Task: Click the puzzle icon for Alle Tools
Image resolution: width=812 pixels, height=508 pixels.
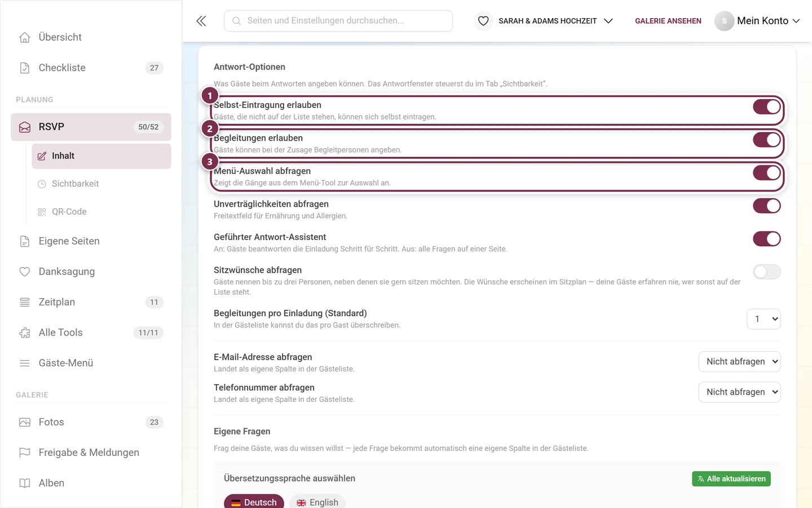Action: point(25,332)
